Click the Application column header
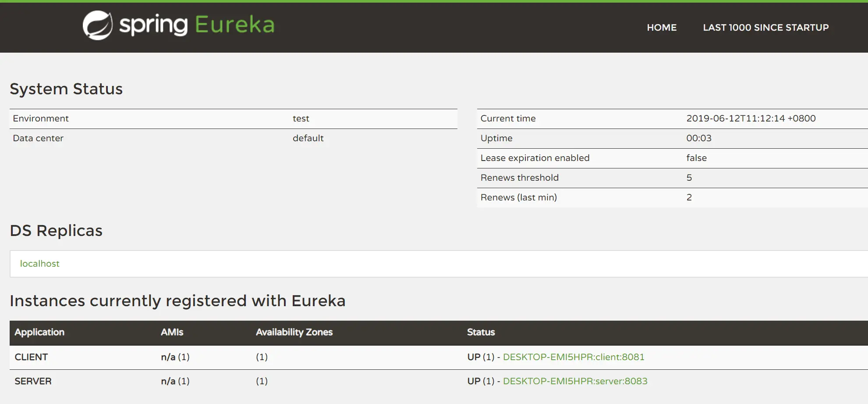 tap(39, 332)
